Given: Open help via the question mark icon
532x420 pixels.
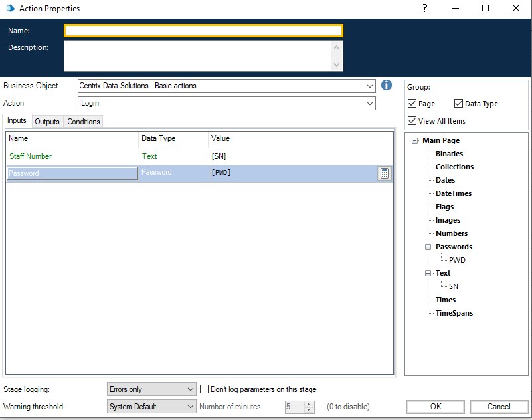Looking at the screenshot, I should pos(424,8).
